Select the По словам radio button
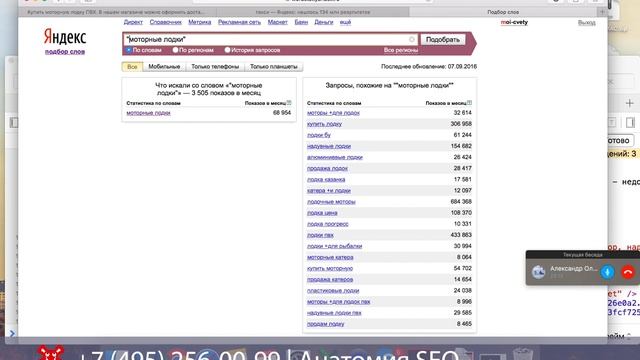Image resolution: width=640 pixels, height=360 pixels. point(129,50)
